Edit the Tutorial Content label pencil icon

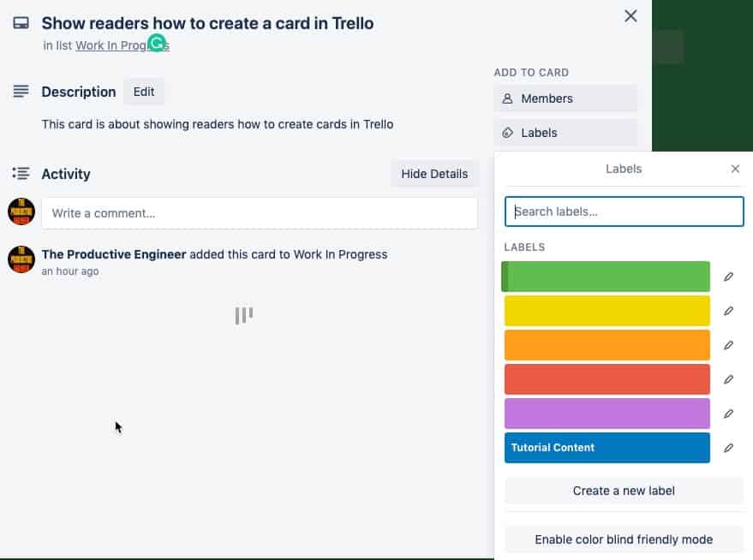[728, 448]
